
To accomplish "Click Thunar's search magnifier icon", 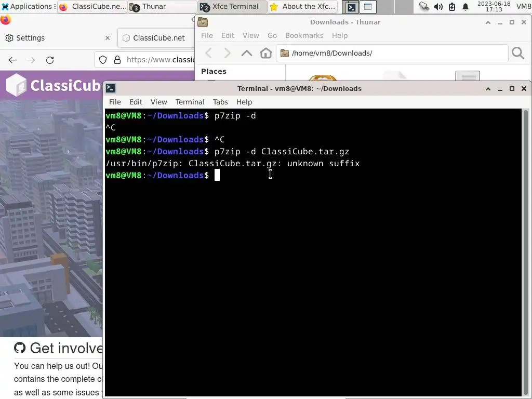I will [518, 53].
